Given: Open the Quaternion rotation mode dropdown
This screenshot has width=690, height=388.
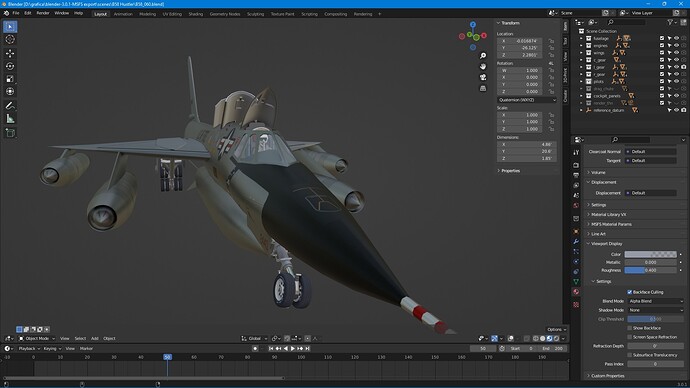Looking at the screenshot, I should 527,100.
